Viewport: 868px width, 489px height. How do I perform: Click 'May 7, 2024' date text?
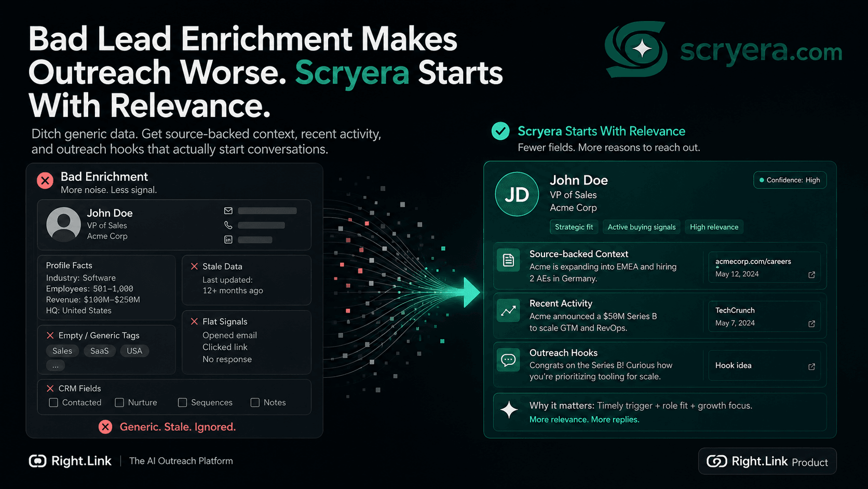pyautogui.click(x=735, y=323)
